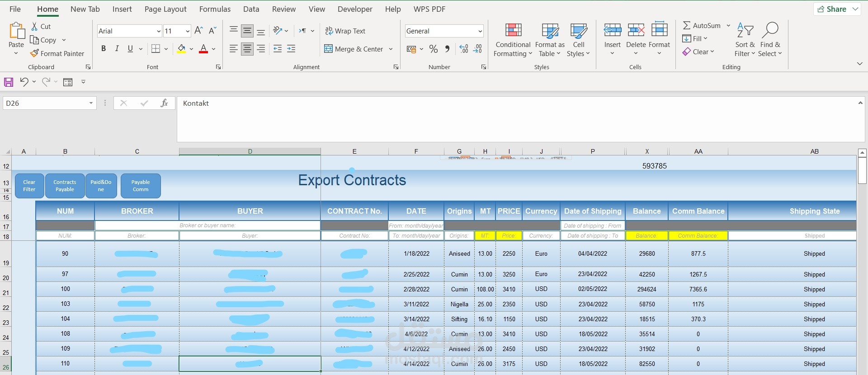Align text right
The image size is (868, 375).
pyautogui.click(x=261, y=49)
